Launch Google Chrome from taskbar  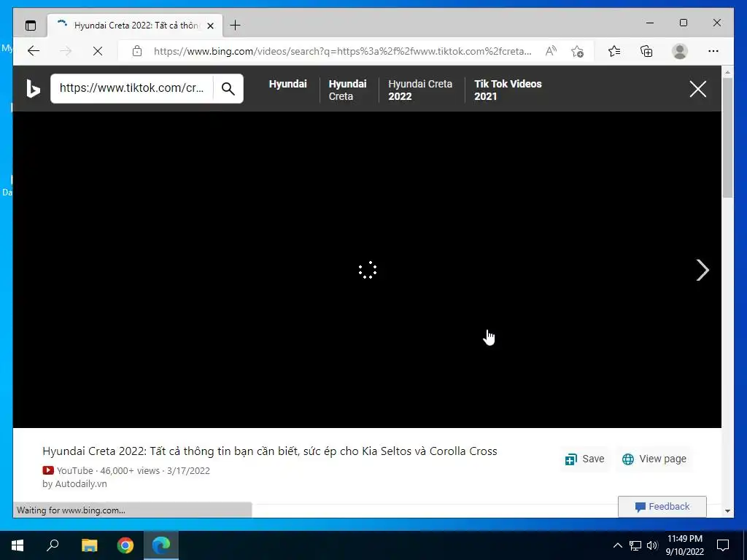(x=125, y=545)
